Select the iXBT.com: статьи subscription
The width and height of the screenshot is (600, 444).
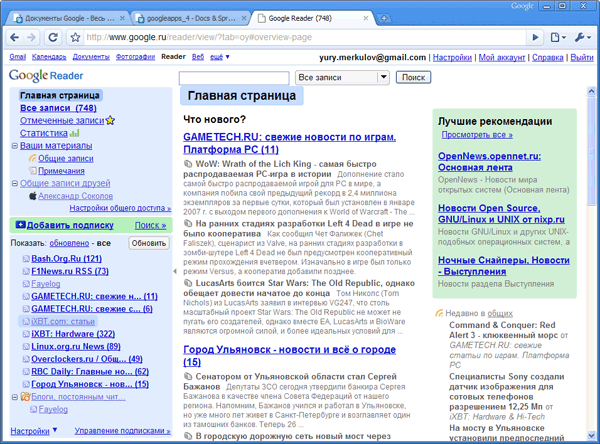click(63, 322)
